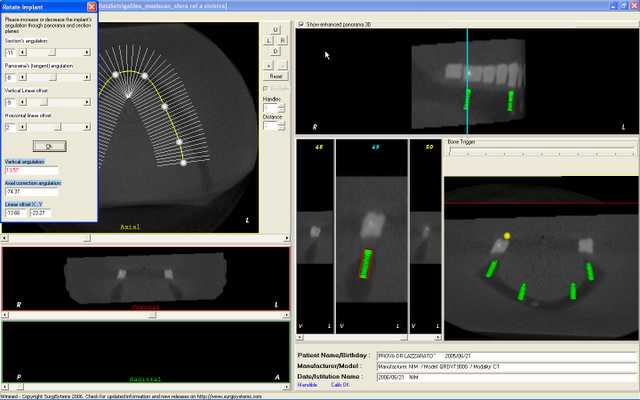Decrease Panorama's tangent angulation with left arrow
Viewport: 640px width, 400px height.
click(x=23, y=77)
